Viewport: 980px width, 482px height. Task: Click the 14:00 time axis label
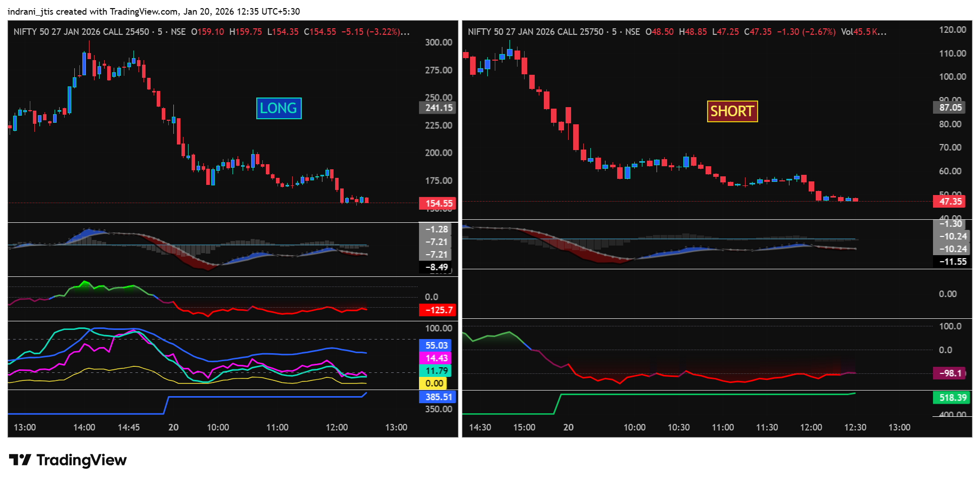[x=84, y=427]
